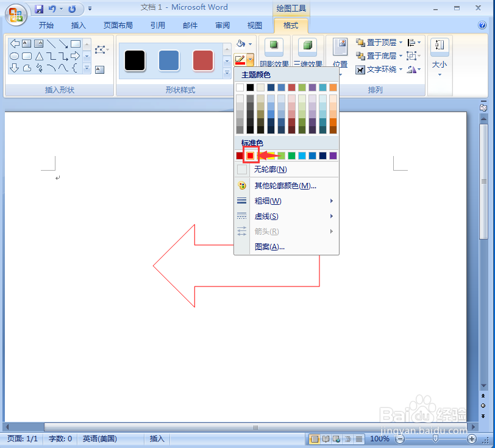Viewport: 495px width, 448px height.
Task: Open the Text Wrapping dropdown
Action: (x=401, y=69)
